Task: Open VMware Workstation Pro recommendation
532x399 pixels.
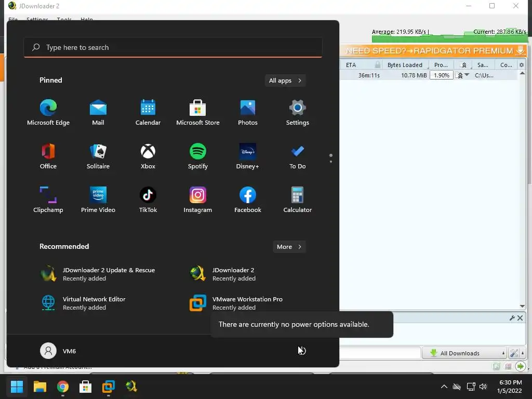Action: coord(237,303)
